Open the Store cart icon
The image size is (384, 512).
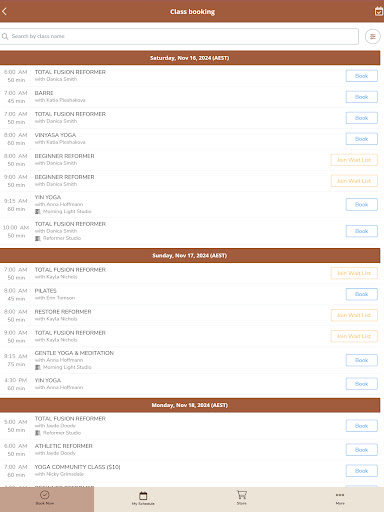[242, 495]
